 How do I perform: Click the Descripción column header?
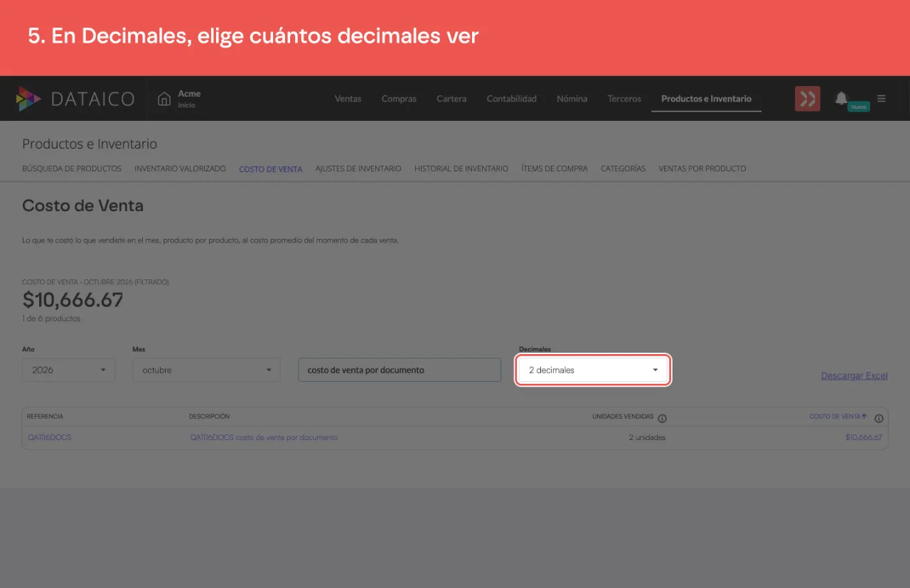click(x=209, y=417)
